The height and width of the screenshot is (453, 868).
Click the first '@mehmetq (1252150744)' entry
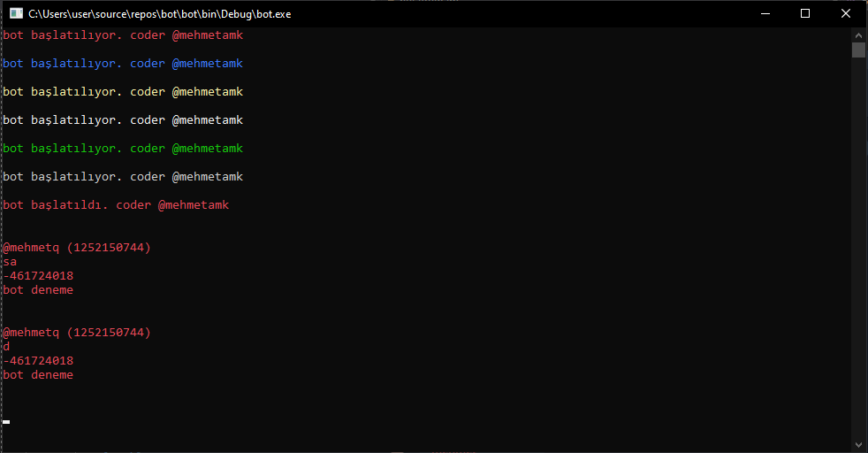click(76, 248)
